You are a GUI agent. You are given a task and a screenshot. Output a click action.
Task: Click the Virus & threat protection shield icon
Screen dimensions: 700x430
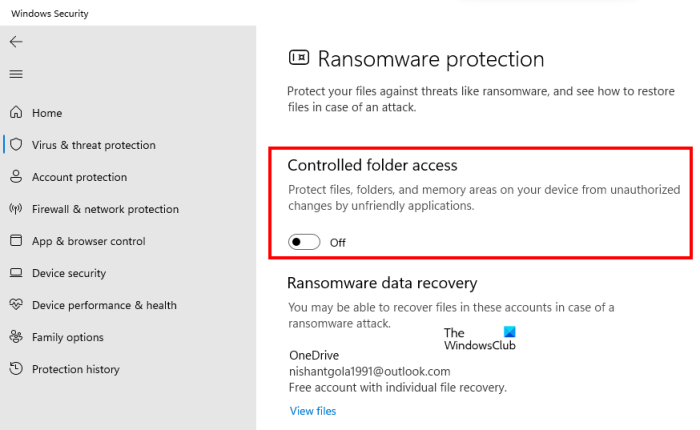click(x=16, y=145)
